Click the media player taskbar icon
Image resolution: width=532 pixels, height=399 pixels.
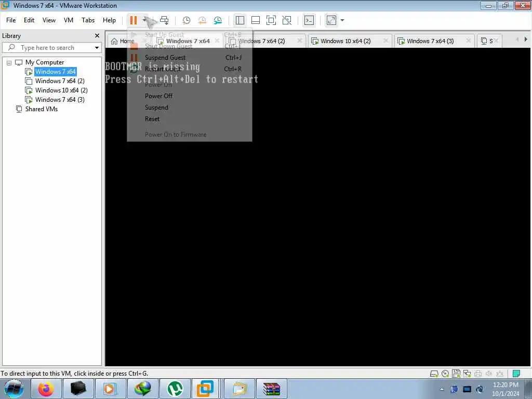[x=110, y=389]
